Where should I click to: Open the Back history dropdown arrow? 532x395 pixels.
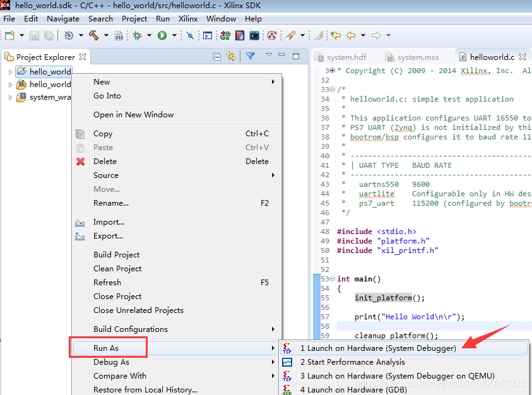click(363, 35)
